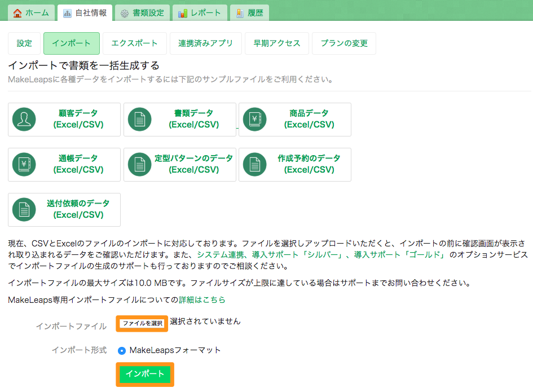This screenshot has width=533, height=392.
Task: Download the 定型パターンのデータ (Excel/CSV) sample
Action: (x=180, y=165)
